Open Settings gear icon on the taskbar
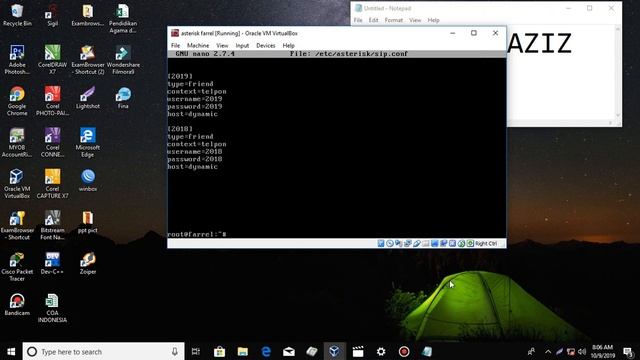This screenshot has width=640, height=360. pos(381,351)
